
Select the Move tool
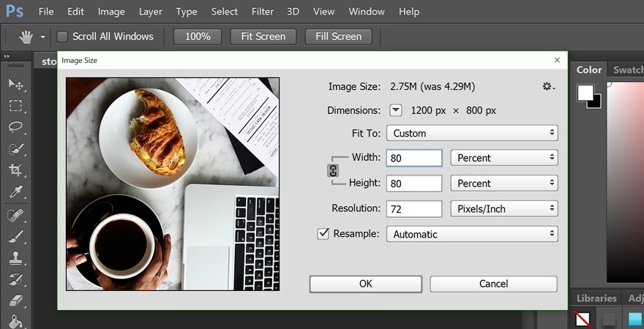[15, 85]
